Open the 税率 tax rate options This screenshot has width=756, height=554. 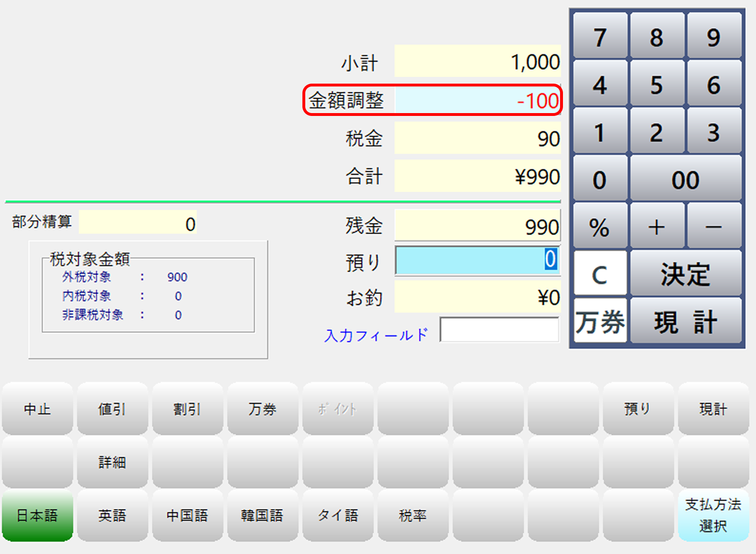click(x=413, y=516)
